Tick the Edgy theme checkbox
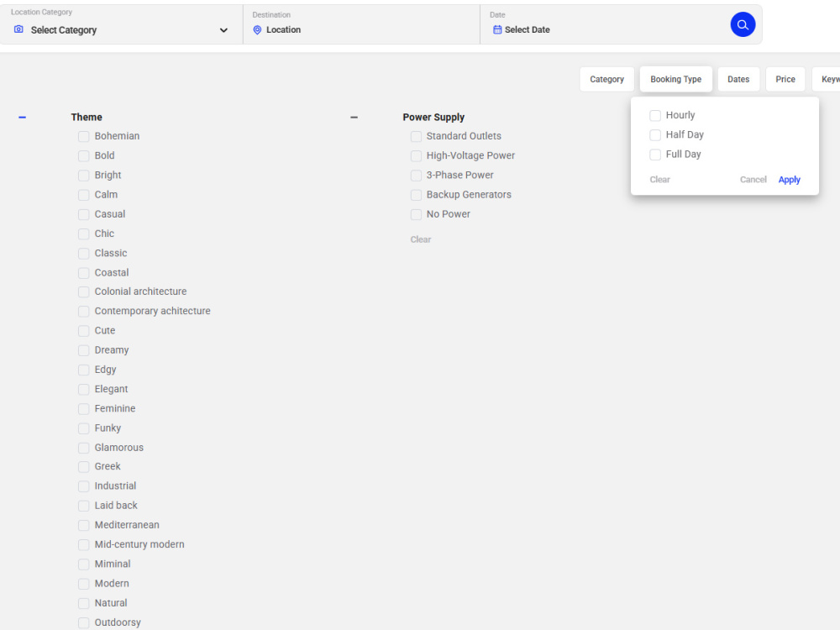Screen dimensions: 840x630 (83, 370)
